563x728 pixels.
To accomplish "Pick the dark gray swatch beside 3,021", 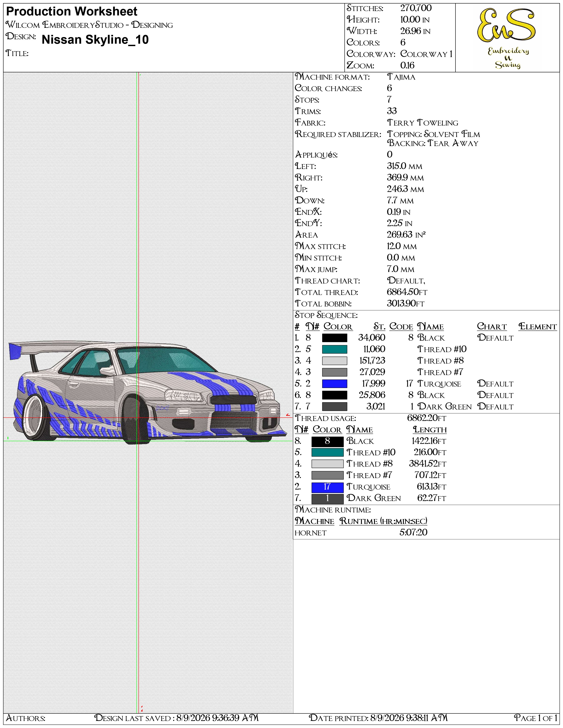I will tap(334, 407).
